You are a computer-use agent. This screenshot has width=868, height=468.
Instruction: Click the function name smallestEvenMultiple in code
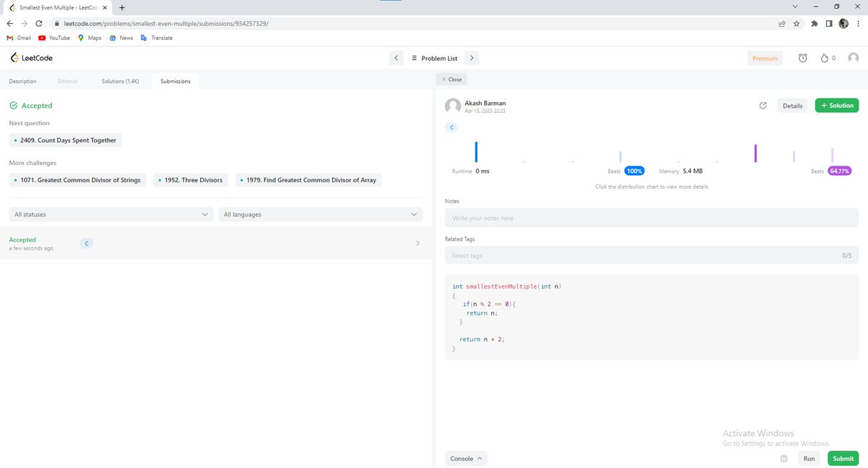click(501, 286)
